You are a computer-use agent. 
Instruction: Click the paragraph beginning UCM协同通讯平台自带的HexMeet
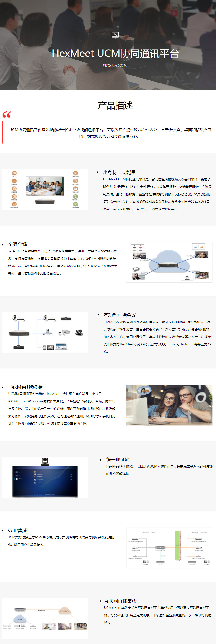point(62,408)
